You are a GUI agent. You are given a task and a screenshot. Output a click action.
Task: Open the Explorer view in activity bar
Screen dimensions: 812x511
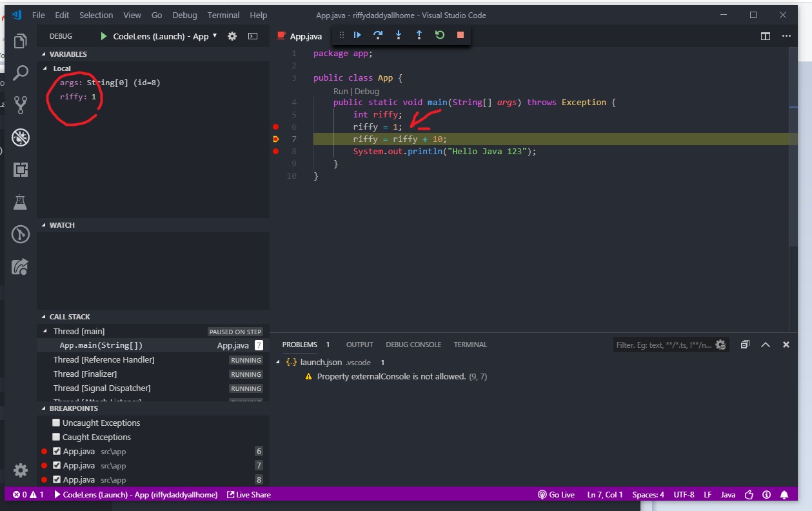pyautogui.click(x=21, y=41)
